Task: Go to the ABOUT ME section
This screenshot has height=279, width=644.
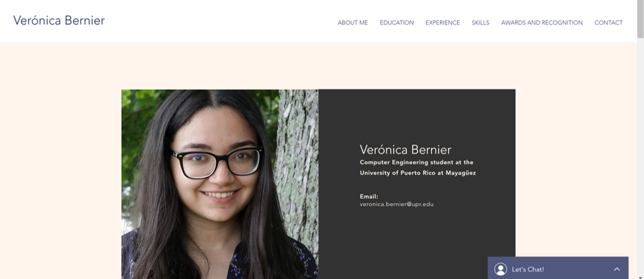Action: click(x=353, y=22)
